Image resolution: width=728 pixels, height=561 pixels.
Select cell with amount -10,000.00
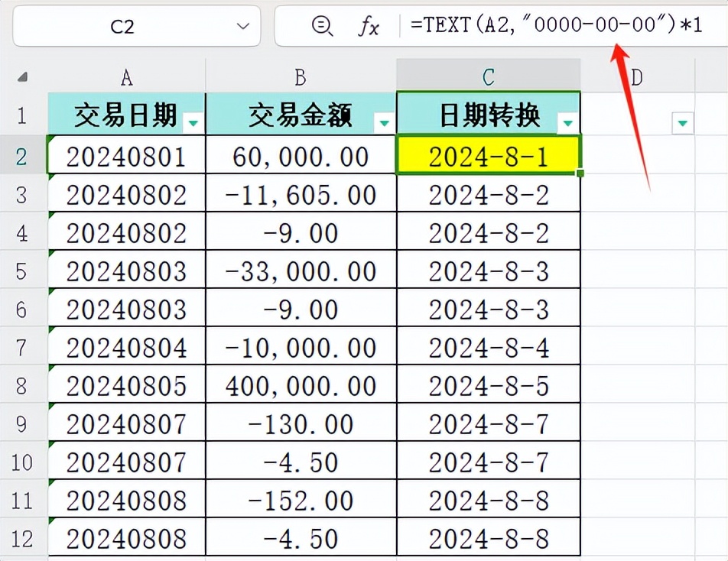pos(301,346)
